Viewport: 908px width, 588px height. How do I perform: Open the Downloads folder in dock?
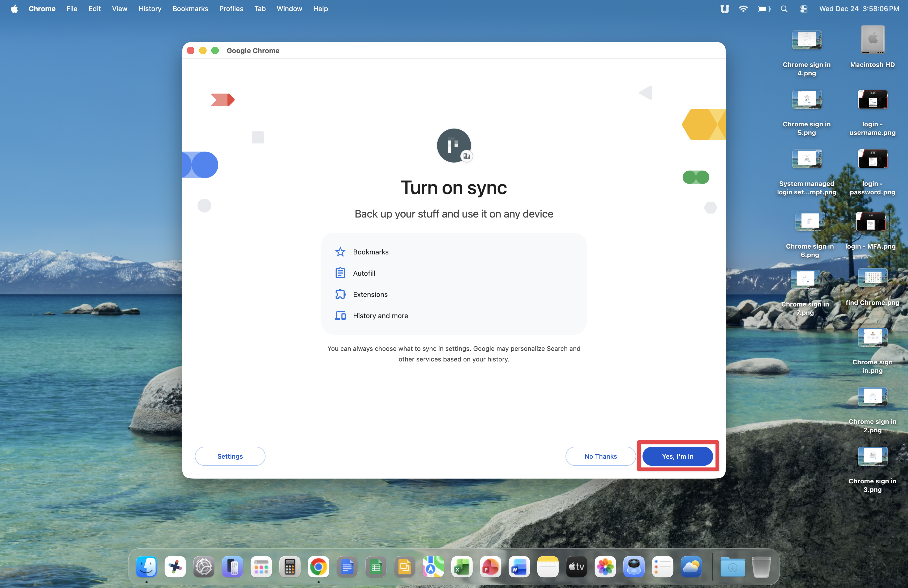[732, 567]
